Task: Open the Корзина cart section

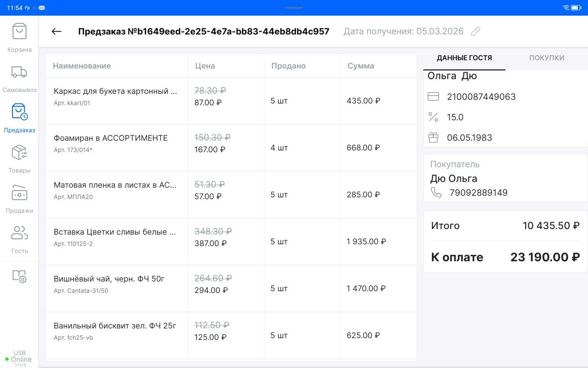Action: tap(19, 38)
